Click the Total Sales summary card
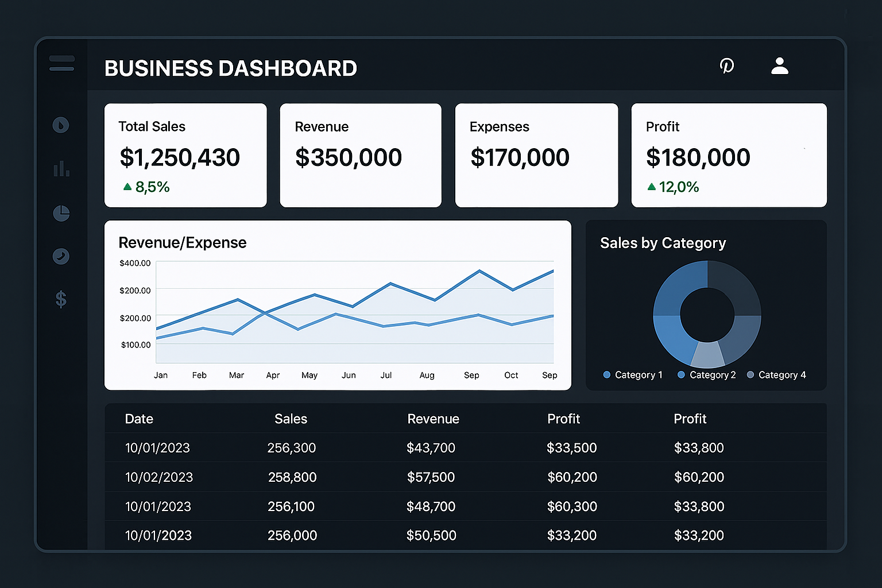 coord(185,155)
